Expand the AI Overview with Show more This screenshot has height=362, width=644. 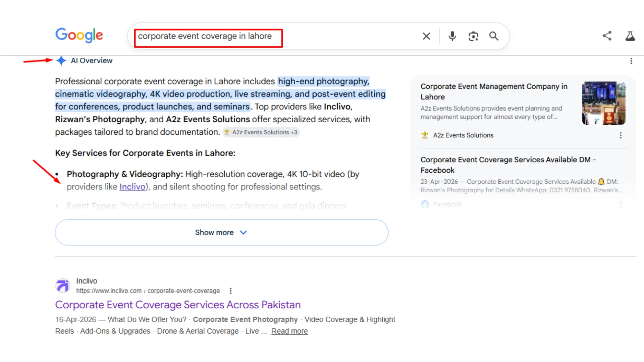click(x=221, y=232)
